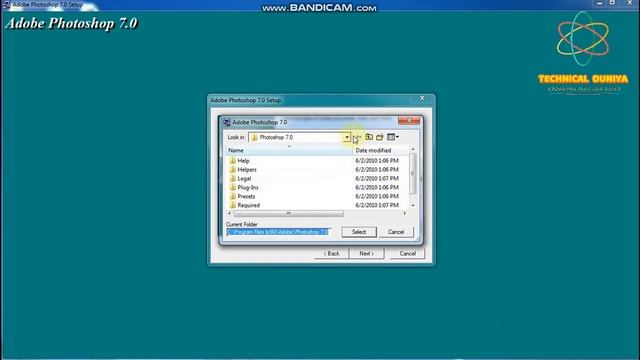The image size is (640, 360).
Task: Click the Up One Level folder icon
Action: point(369,137)
